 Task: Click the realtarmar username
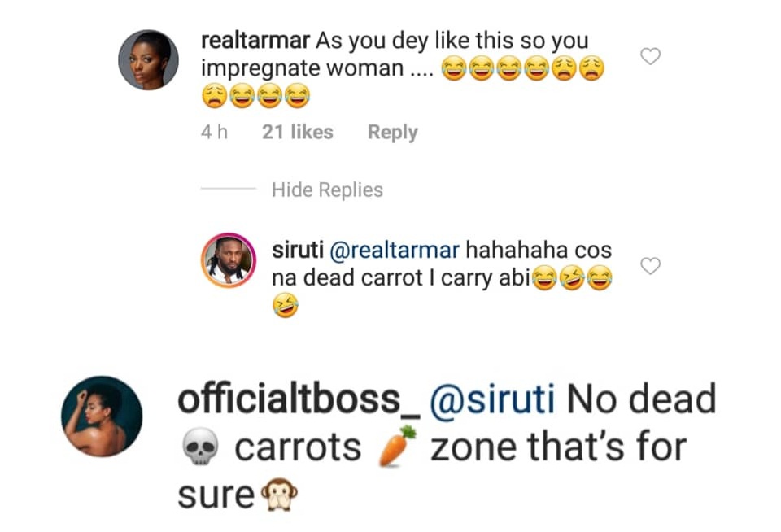[x=254, y=40]
